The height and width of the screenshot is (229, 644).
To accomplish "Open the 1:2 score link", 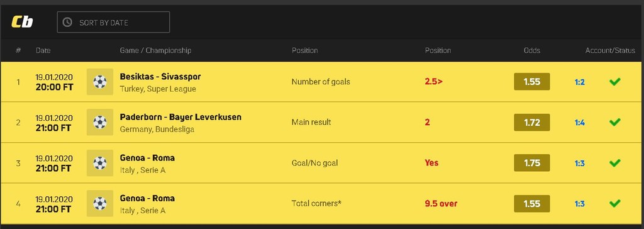I will pos(579,82).
